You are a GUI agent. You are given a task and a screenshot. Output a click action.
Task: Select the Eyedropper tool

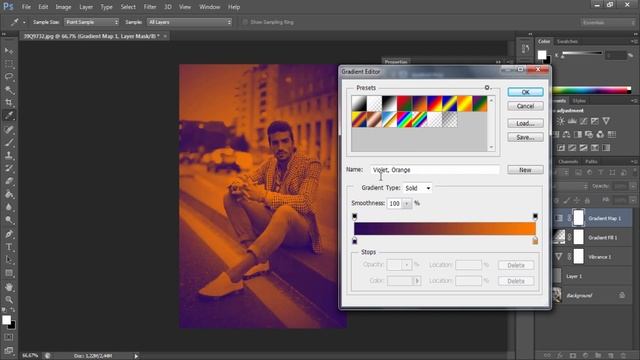pos(9,116)
